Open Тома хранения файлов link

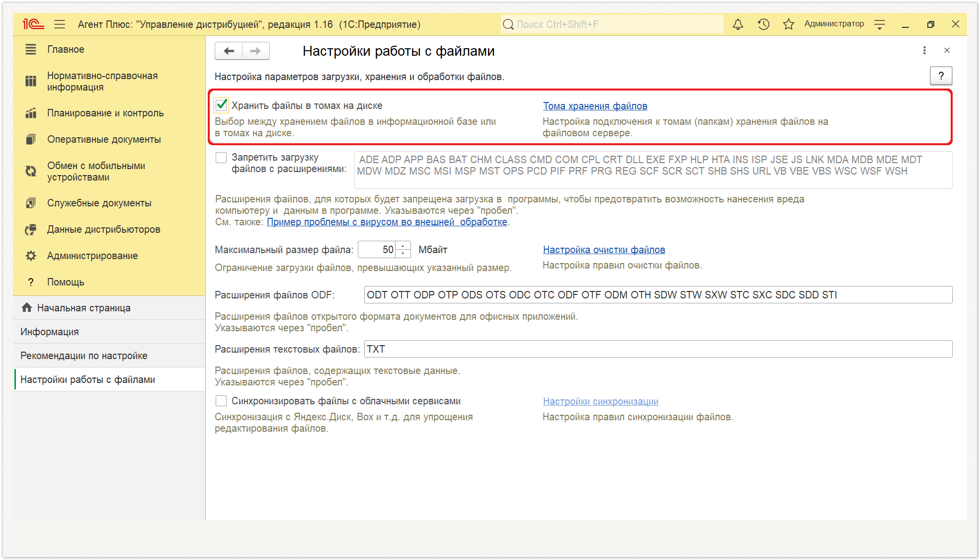pyautogui.click(x=595, y=105)
